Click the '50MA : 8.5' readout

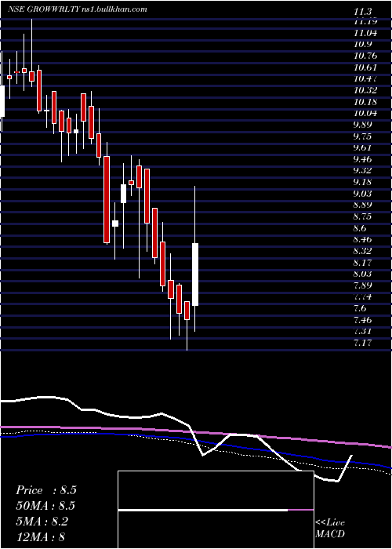click(x=45, y=506)
